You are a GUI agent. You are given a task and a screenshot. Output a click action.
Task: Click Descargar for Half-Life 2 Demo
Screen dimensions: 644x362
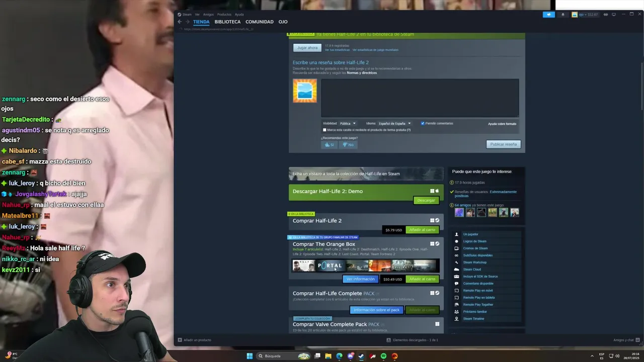pyautogui.click(x=426, y=200)
